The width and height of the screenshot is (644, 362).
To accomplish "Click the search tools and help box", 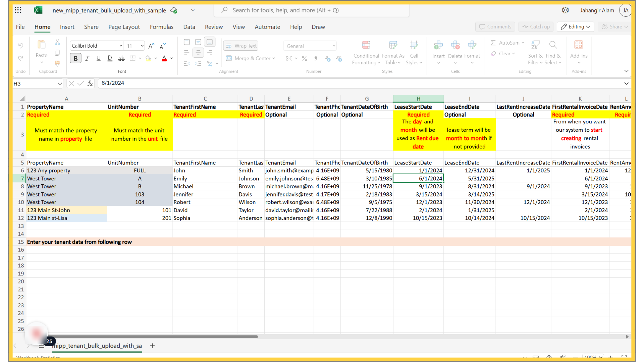I will (x=312, y=10).
